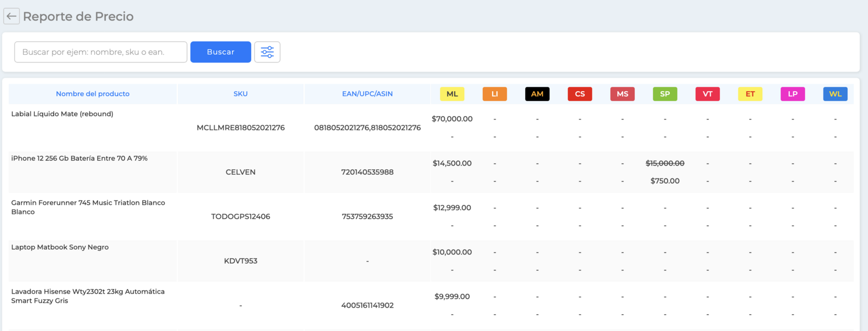Viewport: 868px width, 331px height.
Task: Select the yellow ML marketplace badge
Action: coord(452,94)
